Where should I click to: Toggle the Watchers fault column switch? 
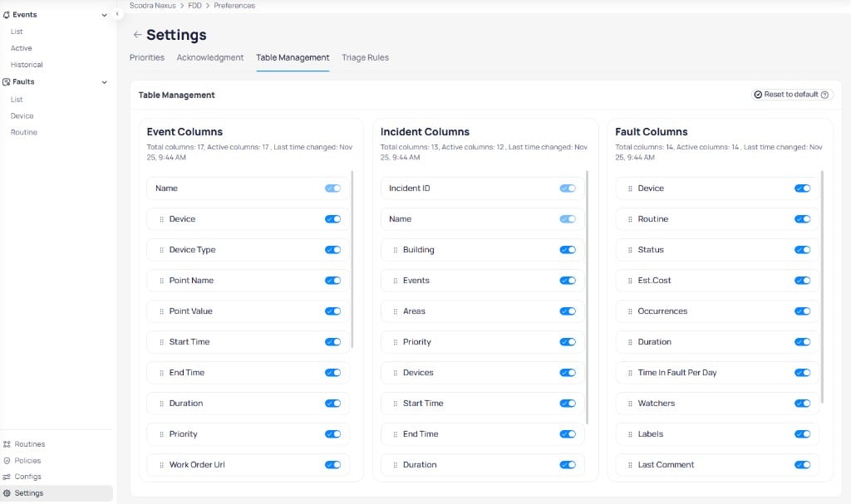pos(802,403)
